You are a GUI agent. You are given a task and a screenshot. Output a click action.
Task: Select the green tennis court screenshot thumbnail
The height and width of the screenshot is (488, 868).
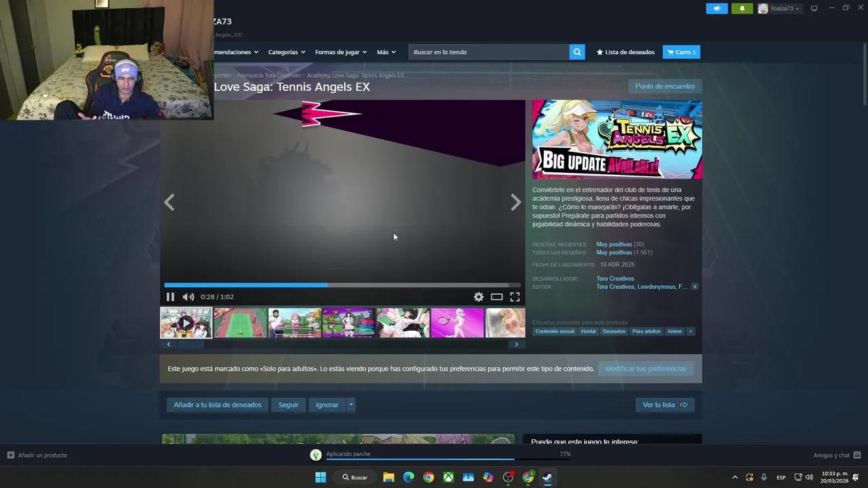(x=240, y=323)
